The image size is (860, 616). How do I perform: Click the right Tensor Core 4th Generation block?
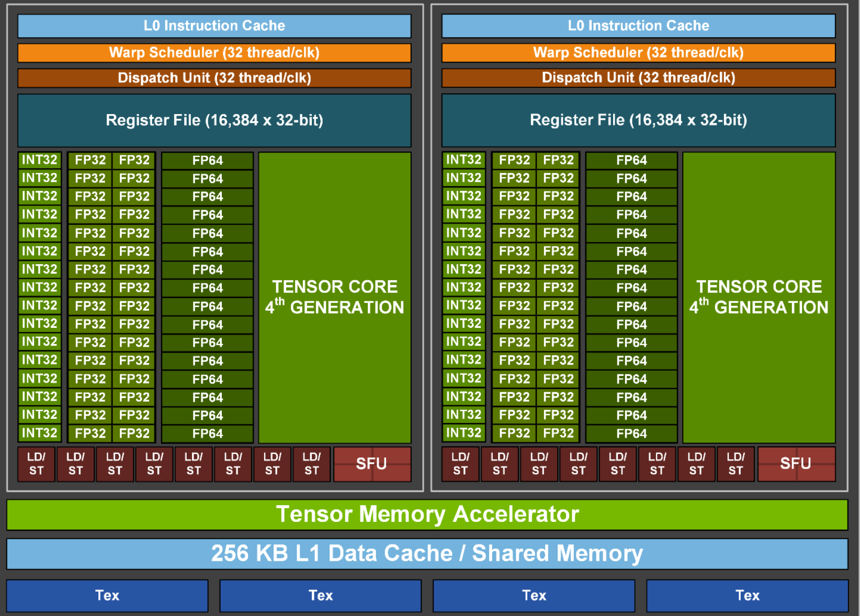tap(759, 298)
